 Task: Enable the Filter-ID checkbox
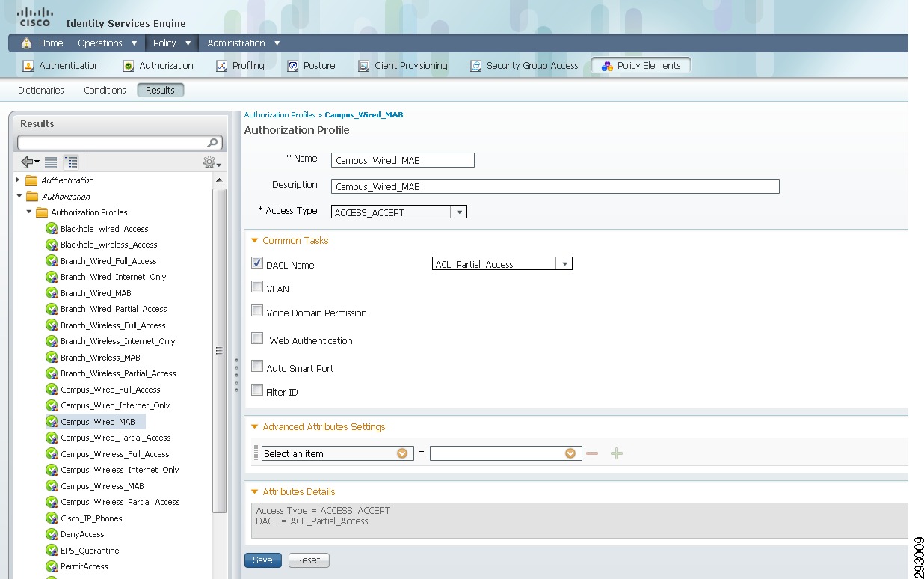[x=257, y=390]
